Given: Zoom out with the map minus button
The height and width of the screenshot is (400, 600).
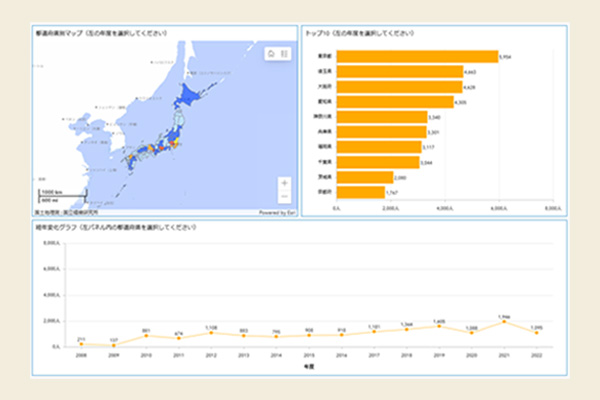Looking at the screenshot, I should coord(285,196).
